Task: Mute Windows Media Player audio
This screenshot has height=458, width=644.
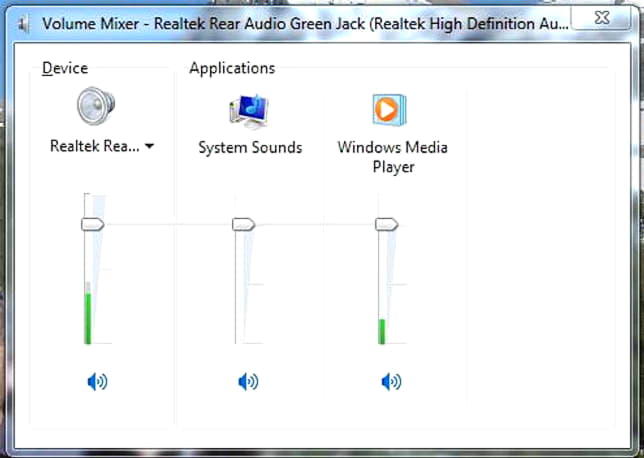Action: tap(391, 382)
